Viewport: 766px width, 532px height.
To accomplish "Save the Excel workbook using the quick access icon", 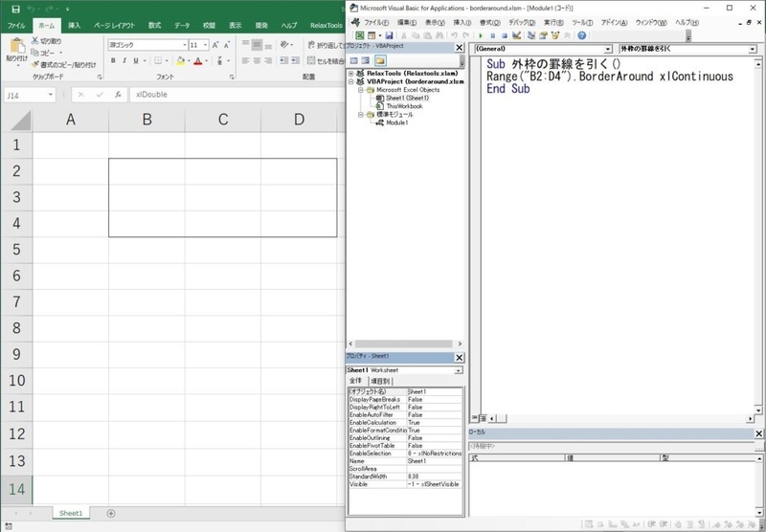I will click(x=15, y=9).
